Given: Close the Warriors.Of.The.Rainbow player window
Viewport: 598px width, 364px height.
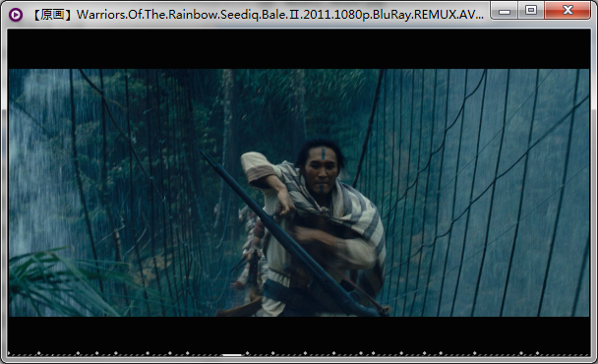Looking at the screenshot, I should click(x=568, y=10).
